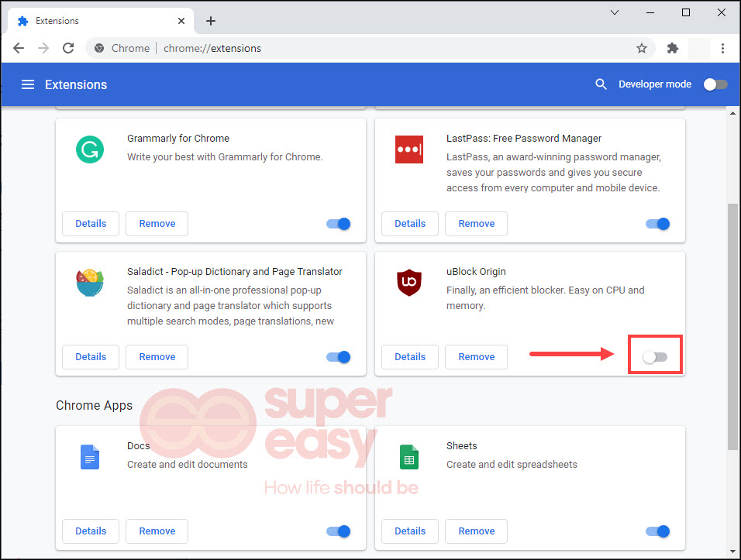This screenshot has width=741, height=560.
Task: Open the Extensions puzzle toolbar icon
Action: (673, 48)
